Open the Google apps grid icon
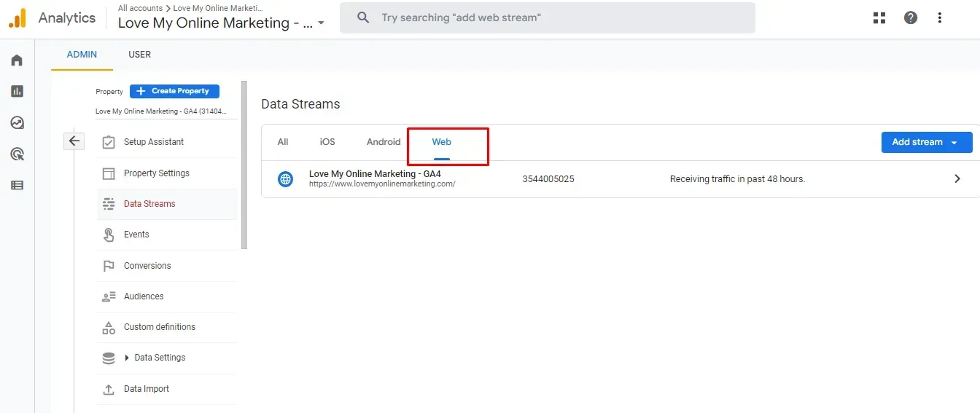Screen dimensions: 980x413 coord(879,18)
